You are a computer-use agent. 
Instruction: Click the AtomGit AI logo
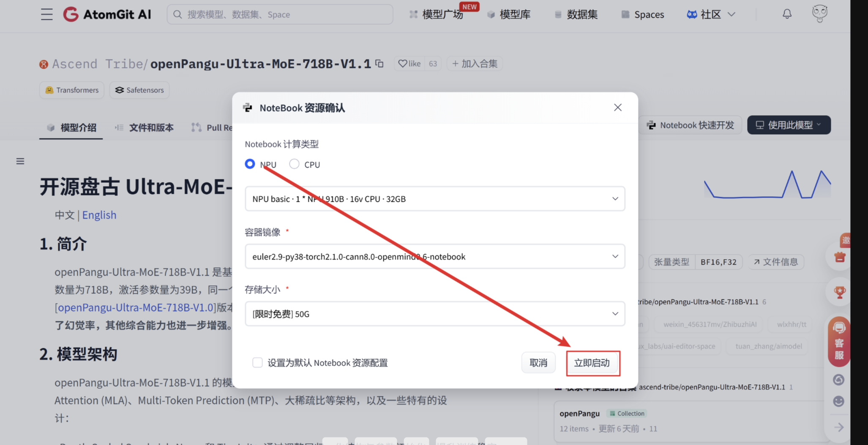click(x=107, y=14)
